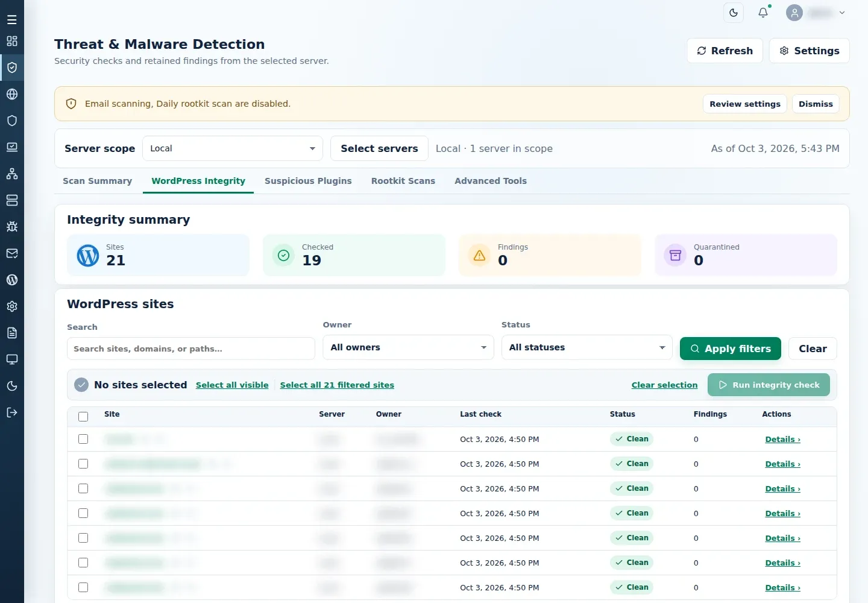Screen dimensions: 868x603
Task: Click Review settings in the warning banner
Action: click(745, 104)
